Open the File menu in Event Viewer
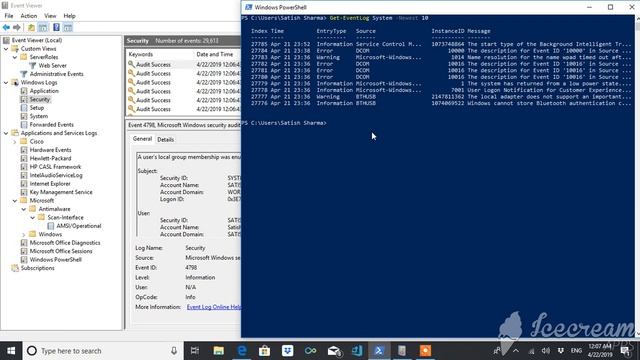 (9, 16)
